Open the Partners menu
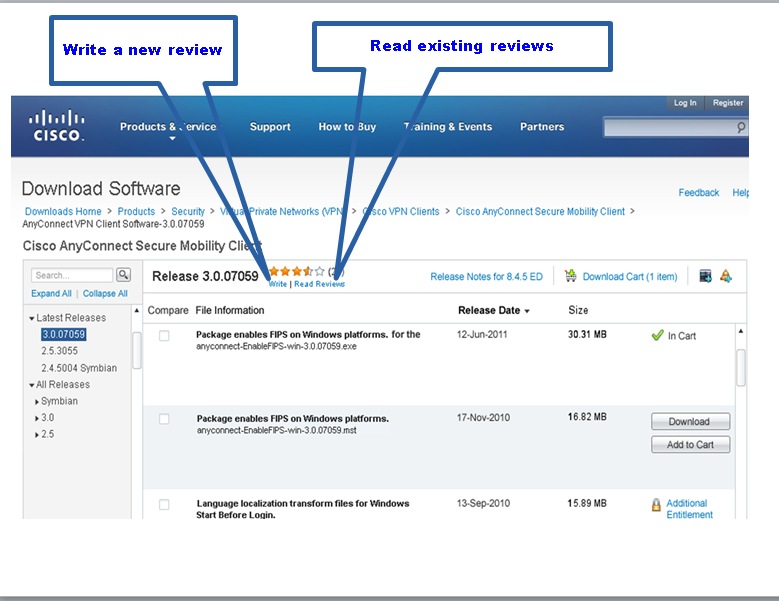Viewport: 779px width, 601px height. pyautogui.click(x=542, y=127)
